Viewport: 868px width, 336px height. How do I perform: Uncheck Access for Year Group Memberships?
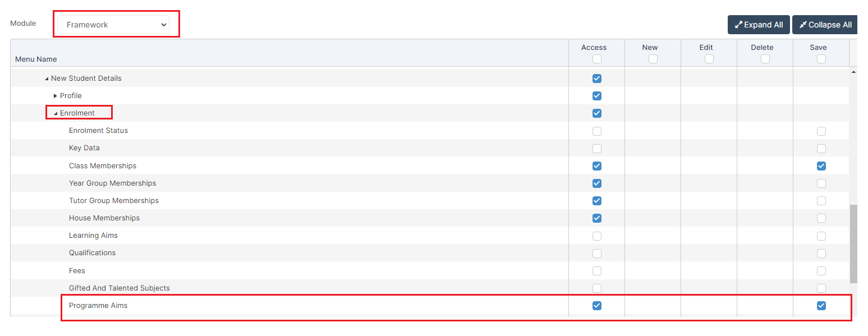click(x=597, y=183)
